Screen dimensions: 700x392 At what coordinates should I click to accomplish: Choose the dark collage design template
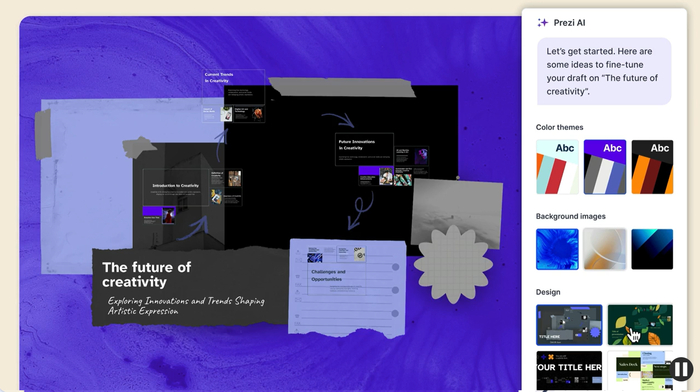569,325
